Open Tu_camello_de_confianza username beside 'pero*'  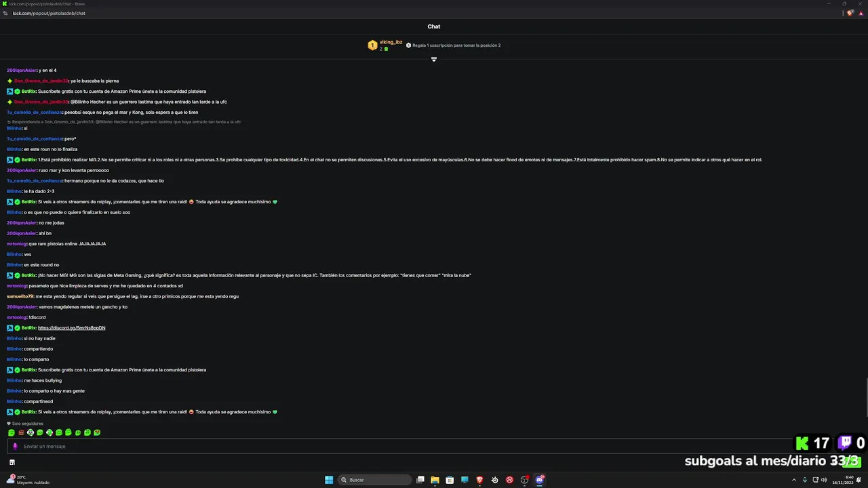[35, 139]
